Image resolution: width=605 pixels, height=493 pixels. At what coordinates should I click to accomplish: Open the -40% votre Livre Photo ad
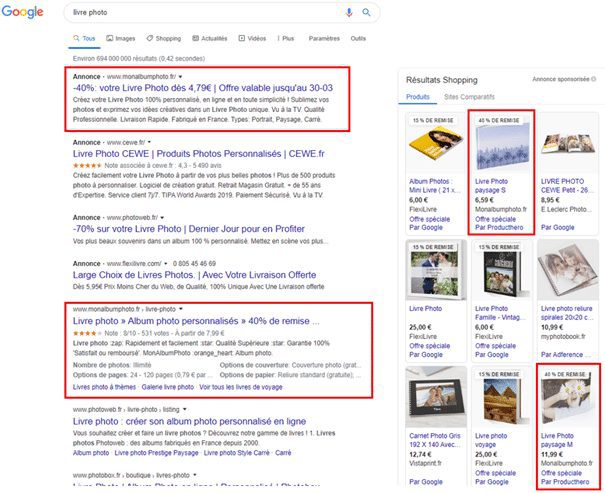[203, 88]
